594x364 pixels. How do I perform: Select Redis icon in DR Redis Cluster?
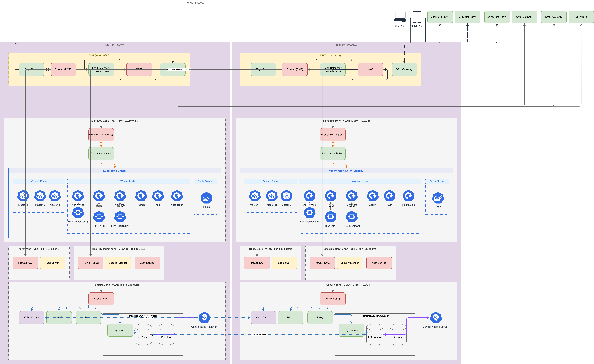[438, 198]
